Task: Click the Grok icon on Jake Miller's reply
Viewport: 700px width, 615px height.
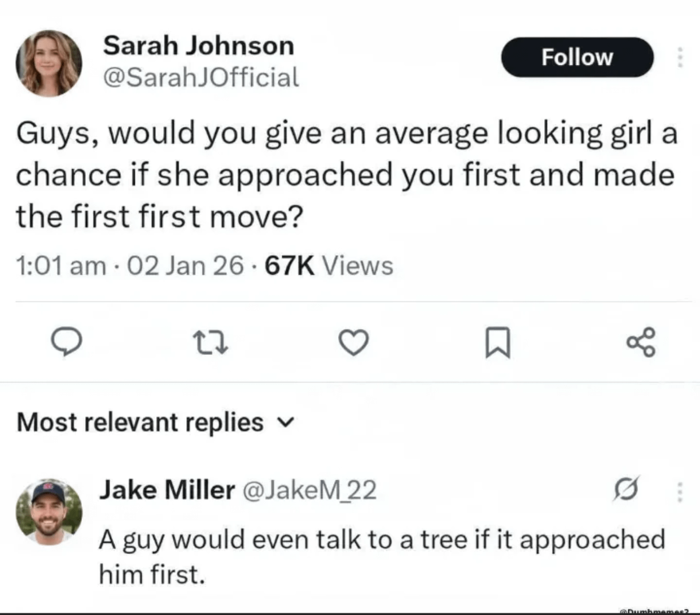Action: [x=627, y=489]
